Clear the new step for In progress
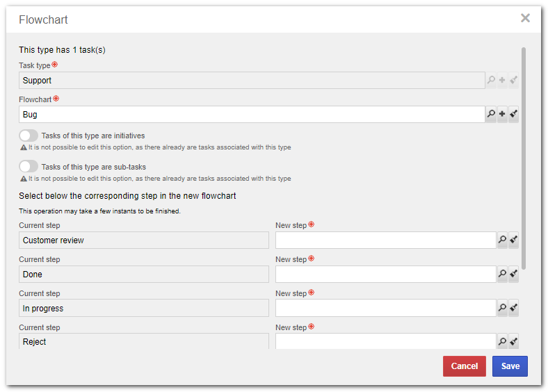Viewport: 548px width, 392px height. pos(513,308)
